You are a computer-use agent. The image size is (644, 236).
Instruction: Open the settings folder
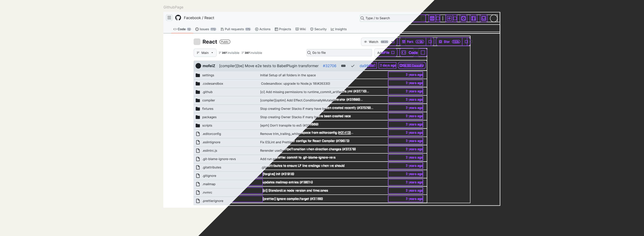(x=208, y=75)
